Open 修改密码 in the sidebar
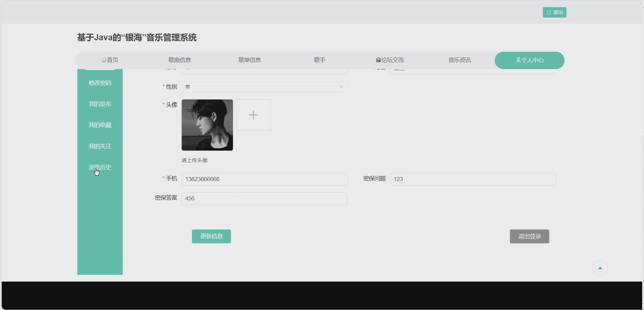644x310 pixels. pyautogui.click(x=100, y=83)
